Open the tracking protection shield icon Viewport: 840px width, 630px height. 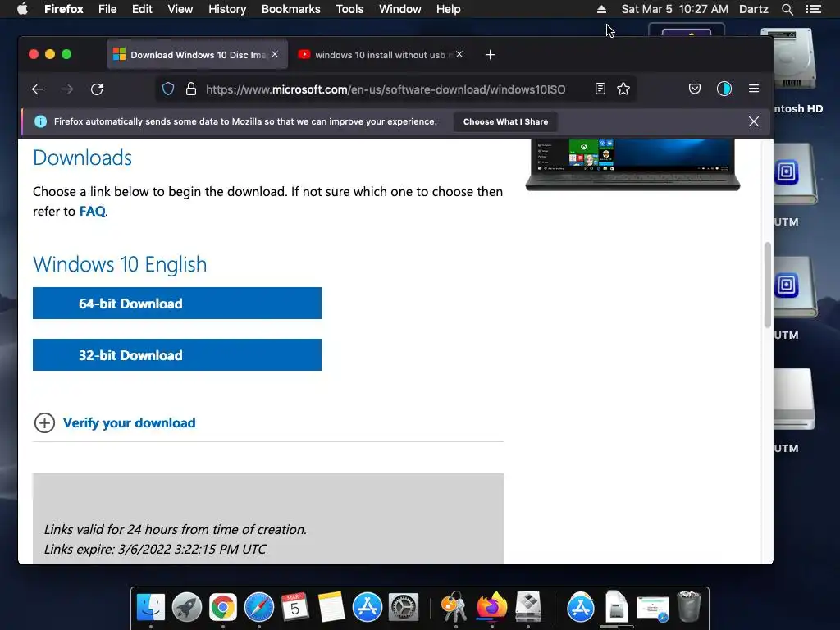point(168,89)
